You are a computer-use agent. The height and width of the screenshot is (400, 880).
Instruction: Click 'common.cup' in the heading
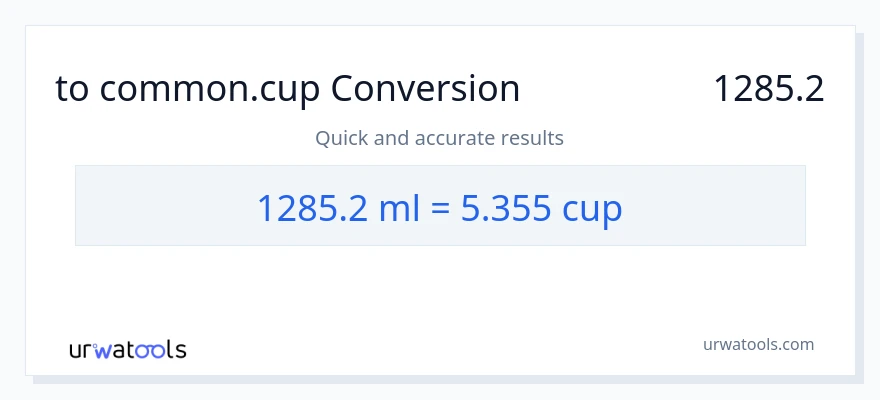(x=210, y=89)
